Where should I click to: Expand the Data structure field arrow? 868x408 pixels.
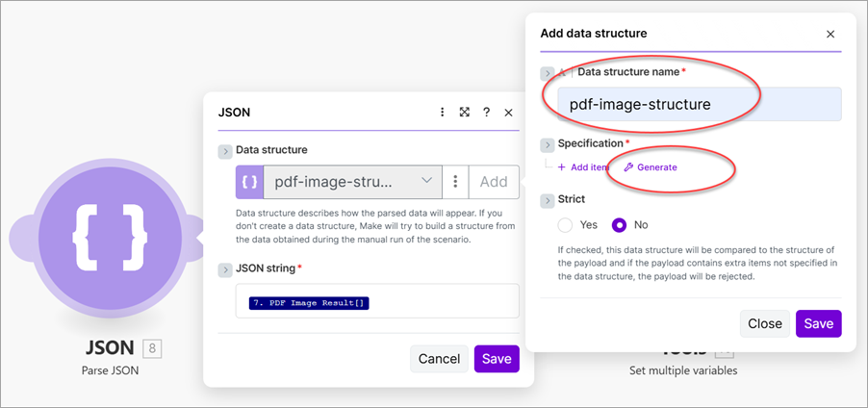225,151
